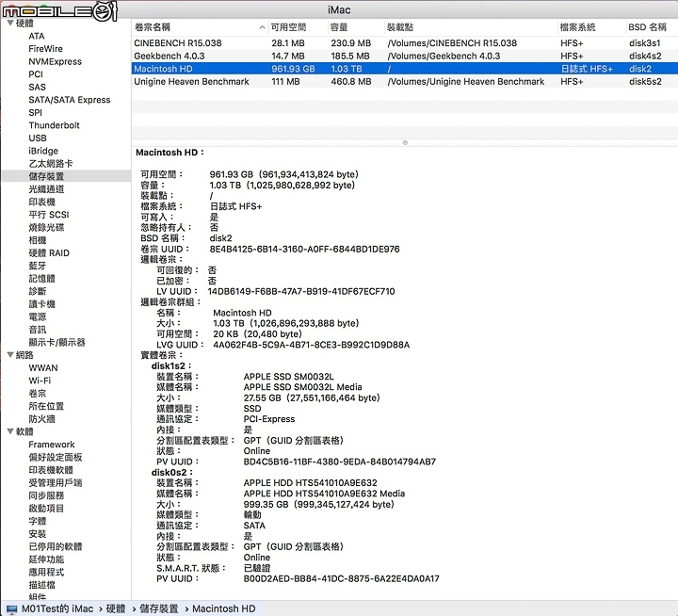Image resolution: width=678 pixels, height=616 pixels.
Task: Select WWAN under network
Action: pos(42,367)
